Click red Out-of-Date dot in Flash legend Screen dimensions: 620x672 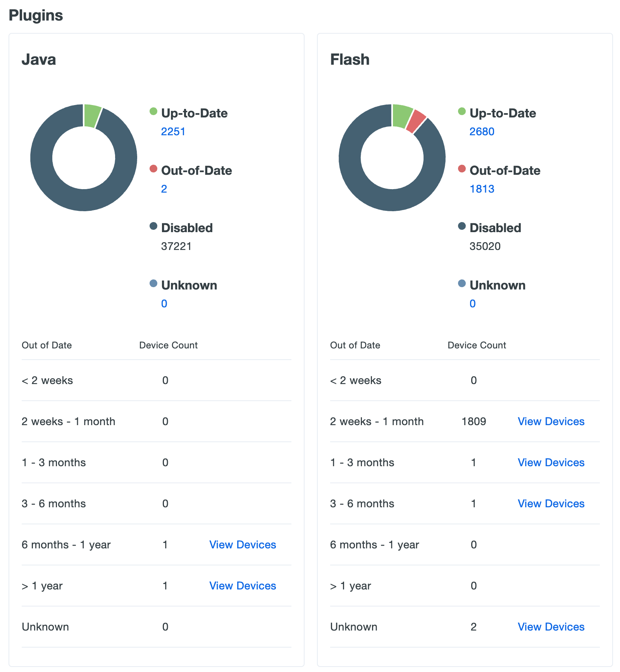point(462,169)
